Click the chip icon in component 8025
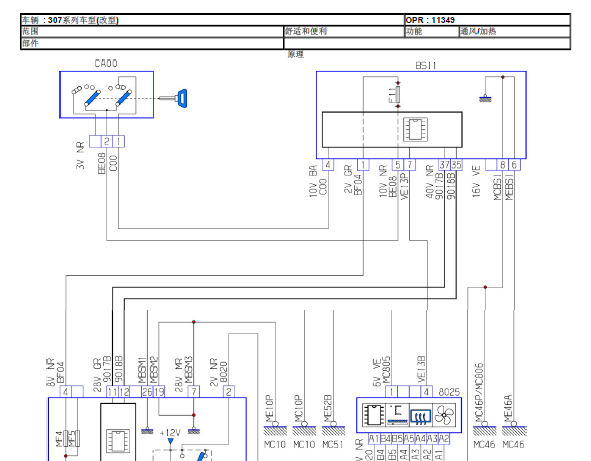 click(x=373, y=415)
